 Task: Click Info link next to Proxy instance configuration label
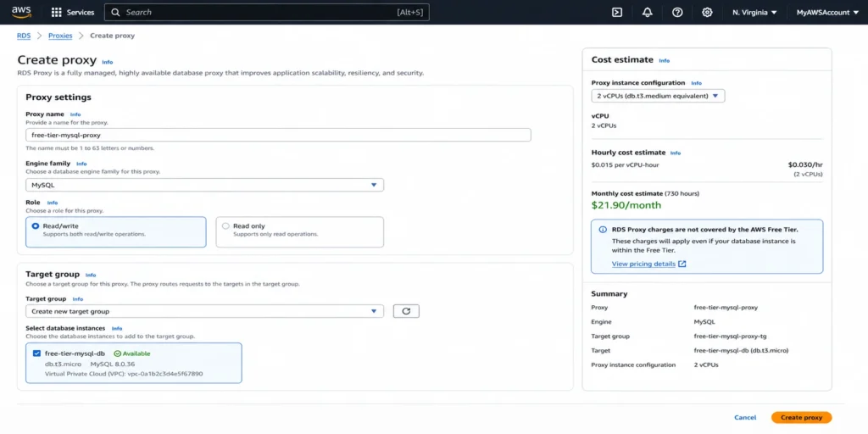point(697,83)
